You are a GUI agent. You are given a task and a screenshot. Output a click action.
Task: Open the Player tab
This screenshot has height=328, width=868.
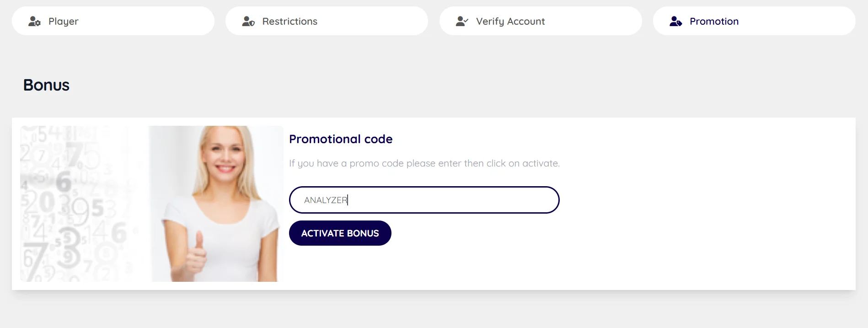[x=113, y=21]
